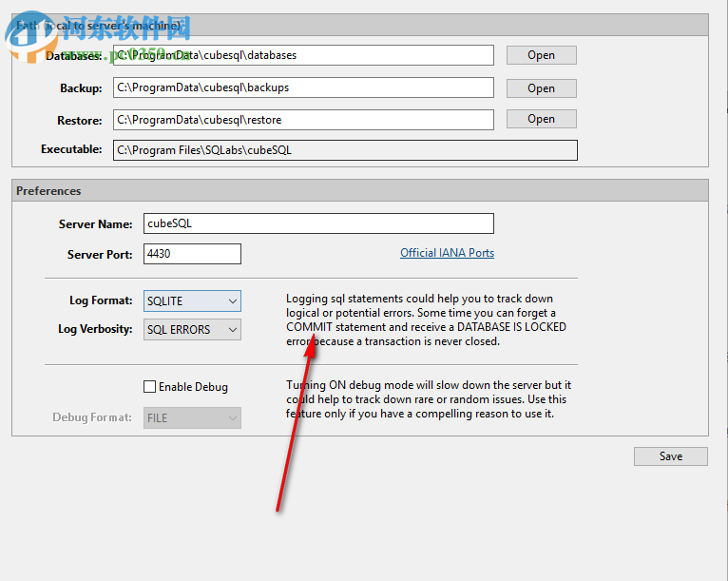728x581 pixels.
Task: Edit the Server Port field
Action: [192, 254]
